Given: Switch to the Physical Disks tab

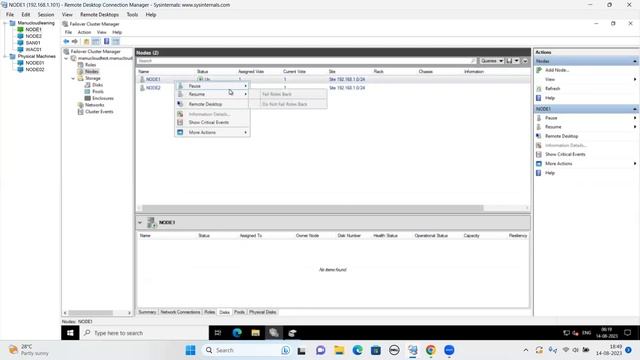Looking at the screenshot, I should [x=262, y=312].
